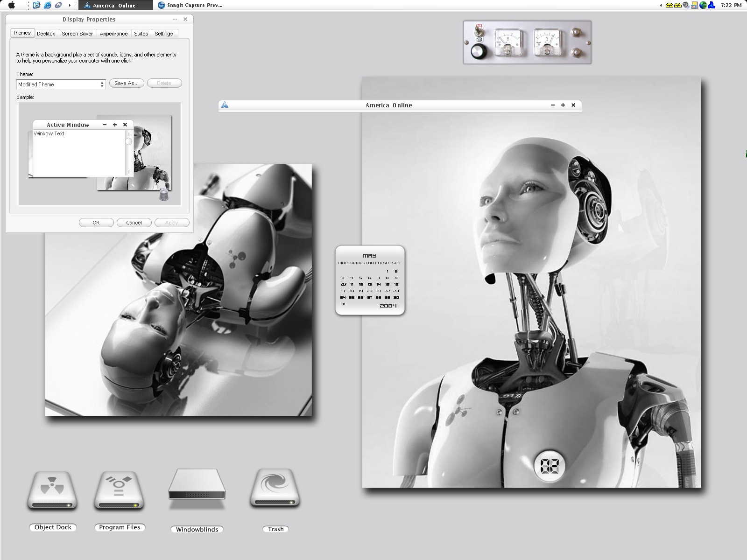Open the Program Files drive icon
Image resolution: width=747 pixels, height=560 pixels.
(x=119, y=490)
